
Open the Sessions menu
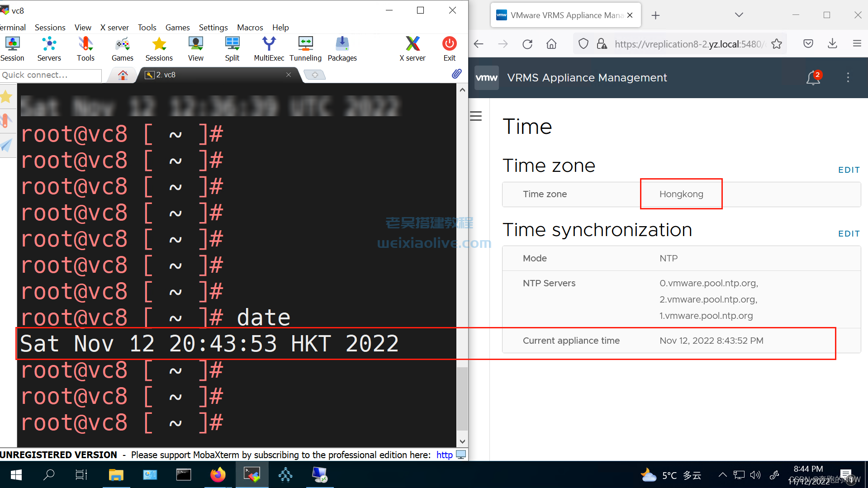(50, 28)
